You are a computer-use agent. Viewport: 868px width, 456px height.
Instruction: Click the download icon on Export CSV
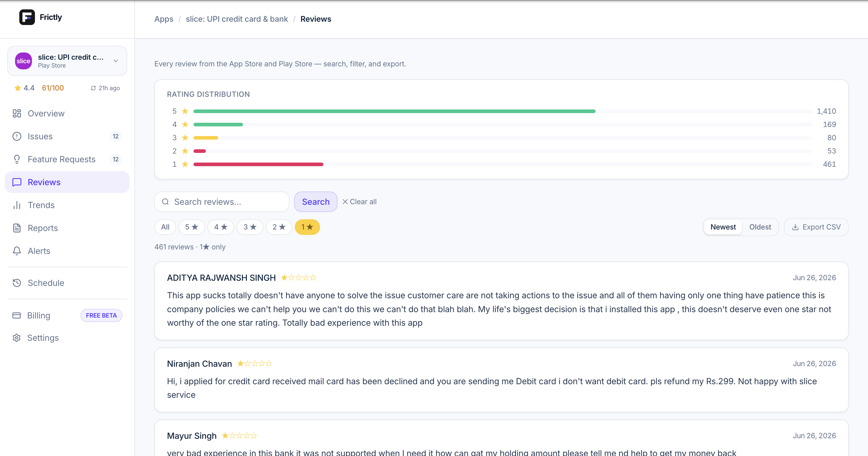[795, 227]
